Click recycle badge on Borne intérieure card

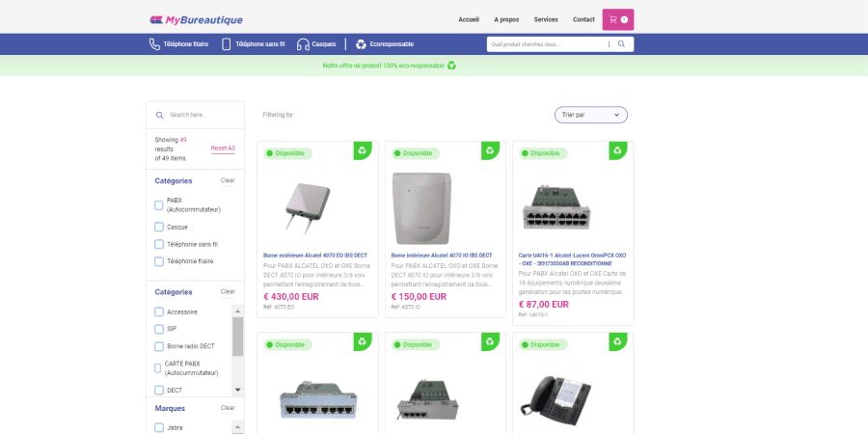490,150
